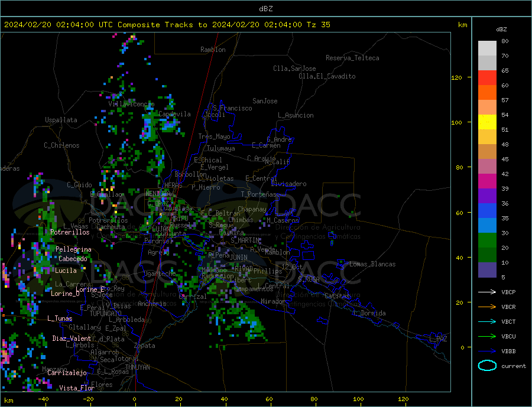Click the white 'Cabecedo' station label
Screen dimensions: 532x407
tap(73, 259)
